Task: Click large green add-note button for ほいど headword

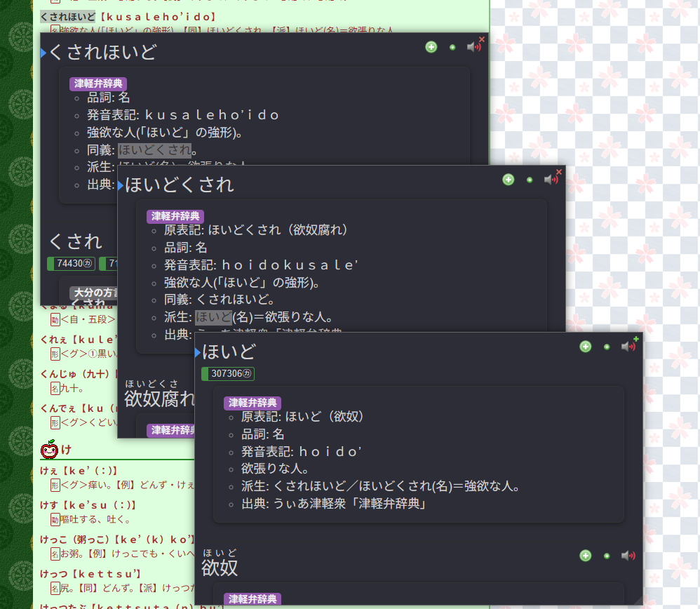Action: tap(585, 347)
